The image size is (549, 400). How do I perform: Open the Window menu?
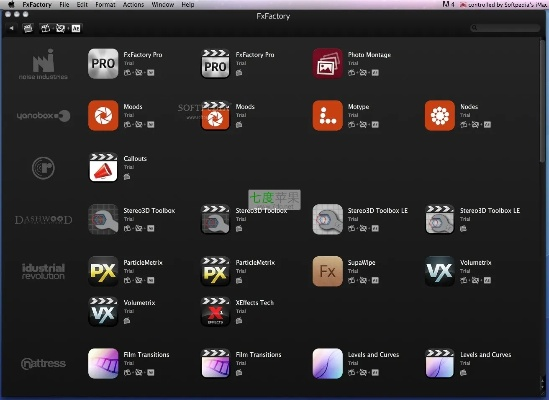point(162,5)
